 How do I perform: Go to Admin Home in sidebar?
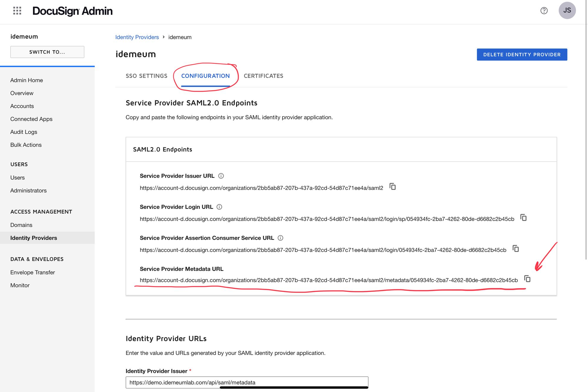(x=26, y=80)
